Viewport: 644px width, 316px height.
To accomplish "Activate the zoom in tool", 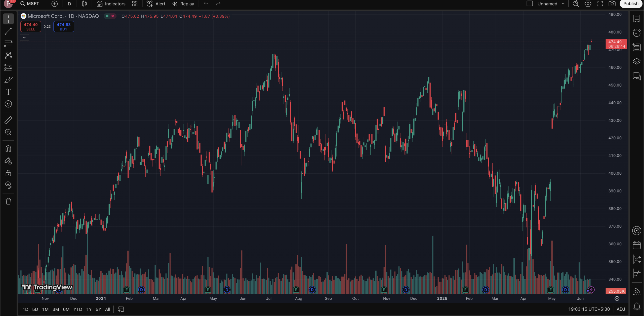I will [8, 132].
